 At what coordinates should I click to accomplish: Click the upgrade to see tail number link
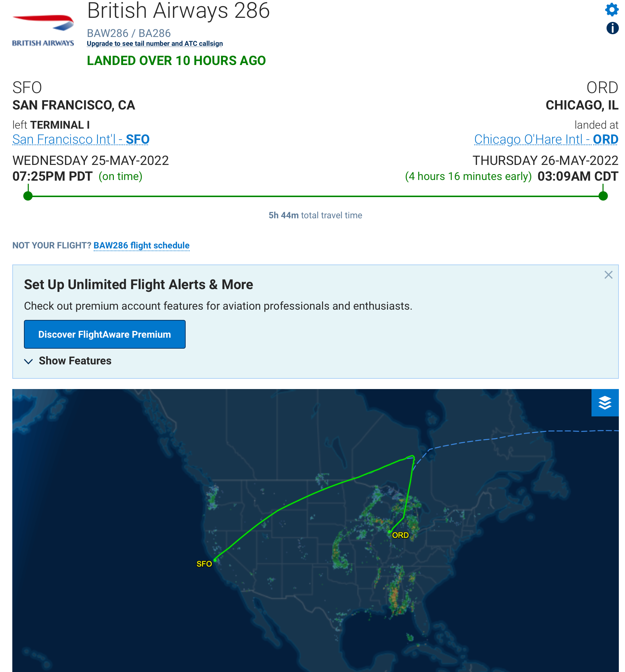(x=155, y=43)
